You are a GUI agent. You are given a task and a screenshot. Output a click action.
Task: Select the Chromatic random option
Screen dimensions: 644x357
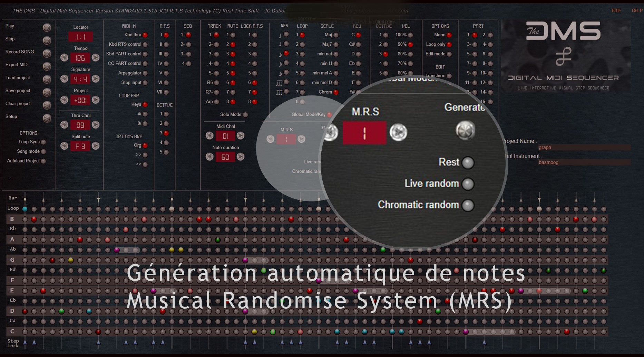[468, 205]
